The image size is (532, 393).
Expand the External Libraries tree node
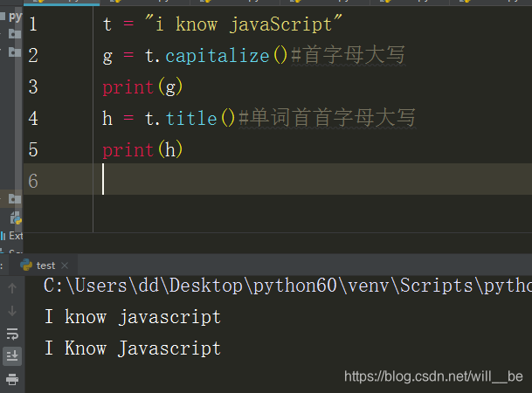click(11, 236)
